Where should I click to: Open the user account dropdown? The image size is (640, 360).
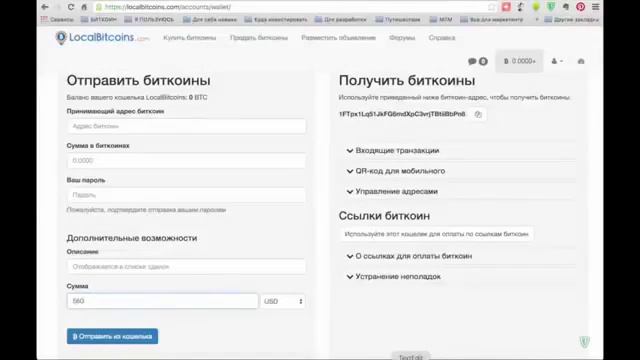[557, 61]
